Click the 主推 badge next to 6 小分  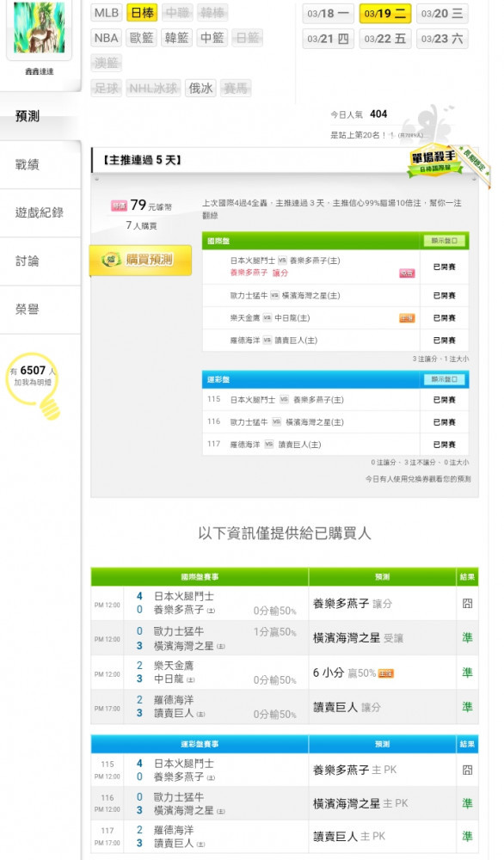(x=385, y=673)
